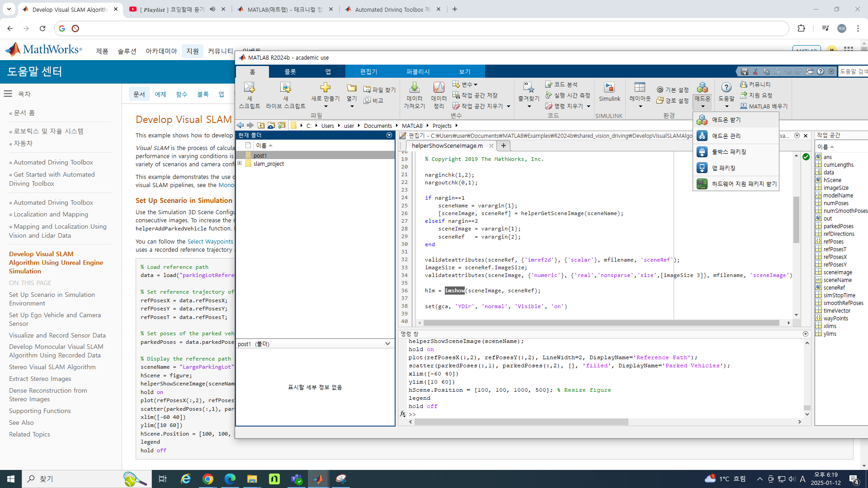Open the Select Waypoints link
868x488 pixels.
[x=210, y=242]
